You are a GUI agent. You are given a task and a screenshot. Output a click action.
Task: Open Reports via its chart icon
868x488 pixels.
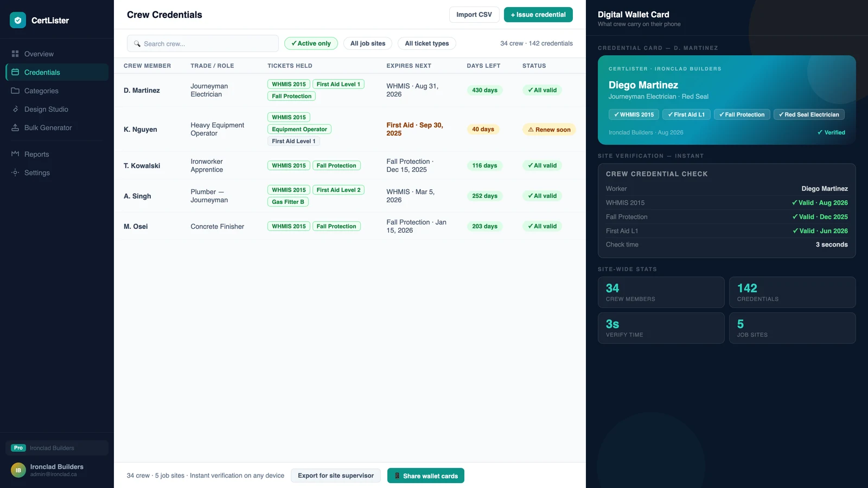[15, 154]
